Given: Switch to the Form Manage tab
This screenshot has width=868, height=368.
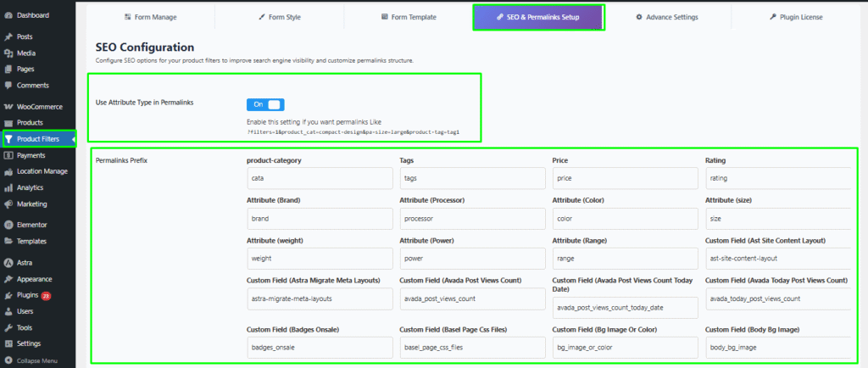Looking at the screenshot, I should tap(151, 17).
